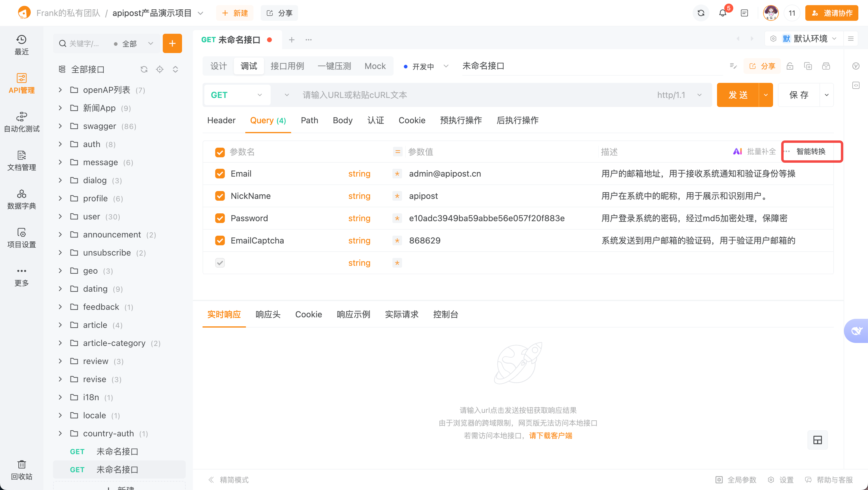Image resolution: width=868 pixels, height=490 pixels.
Task: Expand the swagger folder in the tree
Action: point(60,126)
